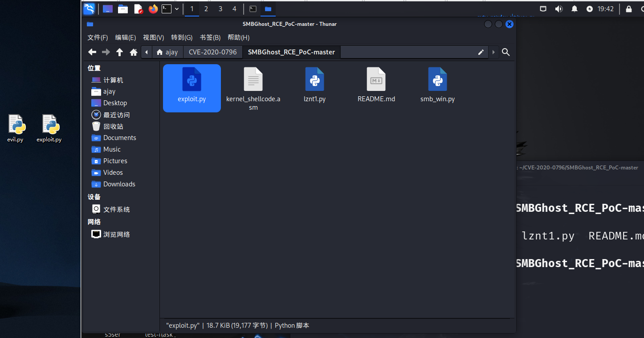Click the back navigation arrow
Viewport: 644px width, 338px height.
[x=92, y=52]
